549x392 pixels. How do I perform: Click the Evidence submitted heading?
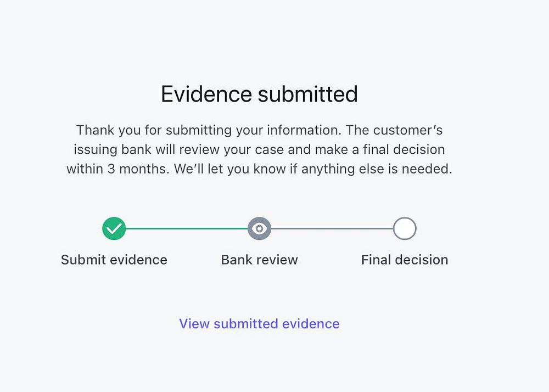[259, 94]
